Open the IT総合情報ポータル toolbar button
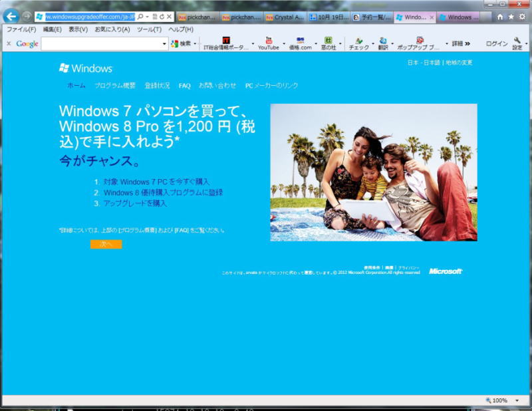The height and width of the screenshot is (411, 532). click(226, 44)
